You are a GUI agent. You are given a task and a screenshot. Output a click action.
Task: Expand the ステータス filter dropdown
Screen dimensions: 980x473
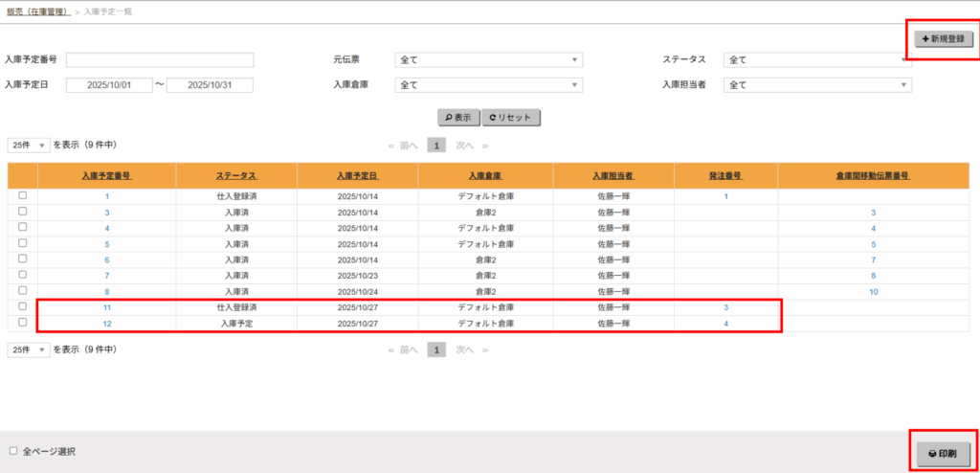coord(816,59)
